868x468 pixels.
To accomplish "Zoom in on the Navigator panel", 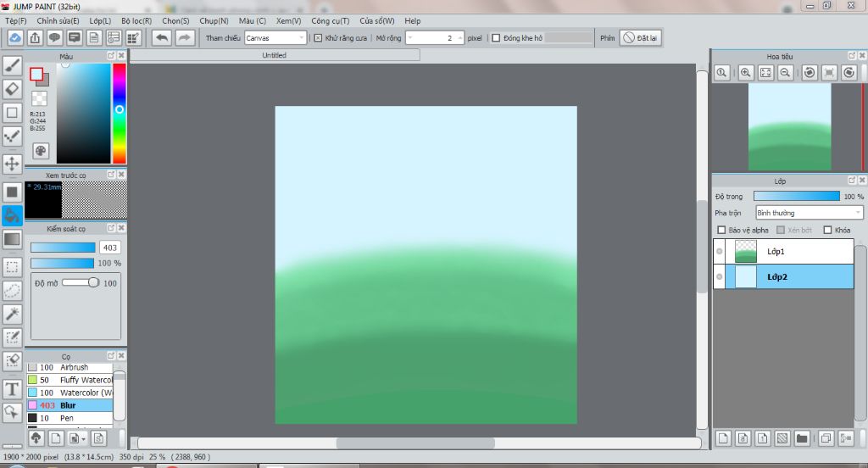I will tap(746, 73).
